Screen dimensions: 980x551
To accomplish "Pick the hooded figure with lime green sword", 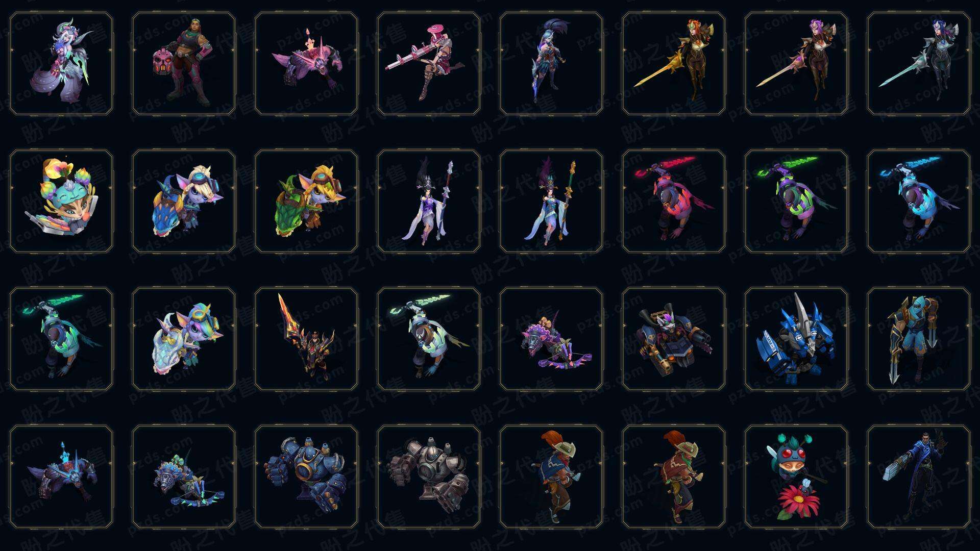I will coord(796,201).
